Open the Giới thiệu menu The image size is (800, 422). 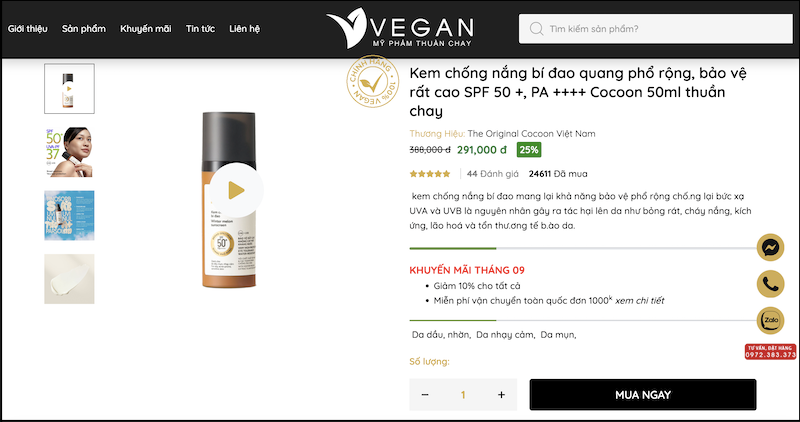click(28, 29)
